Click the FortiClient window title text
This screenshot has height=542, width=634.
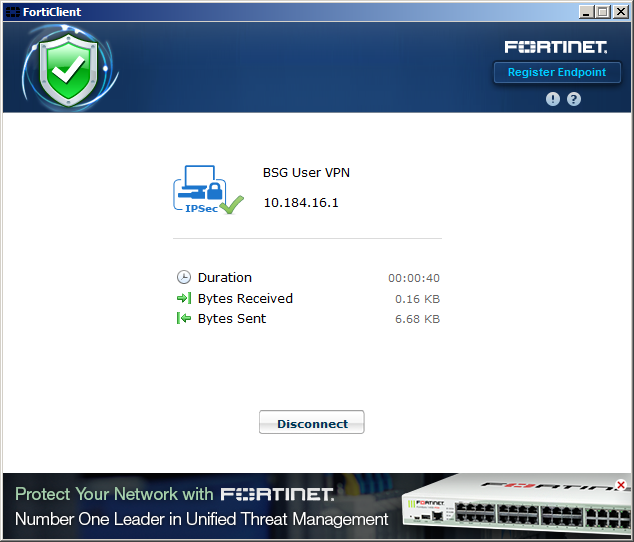(52, 12)
